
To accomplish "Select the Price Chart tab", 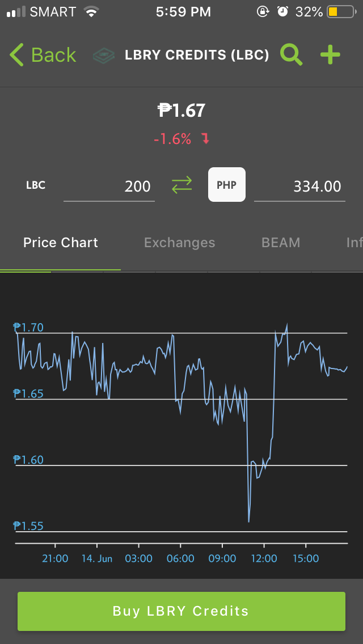I will (61, 243).
